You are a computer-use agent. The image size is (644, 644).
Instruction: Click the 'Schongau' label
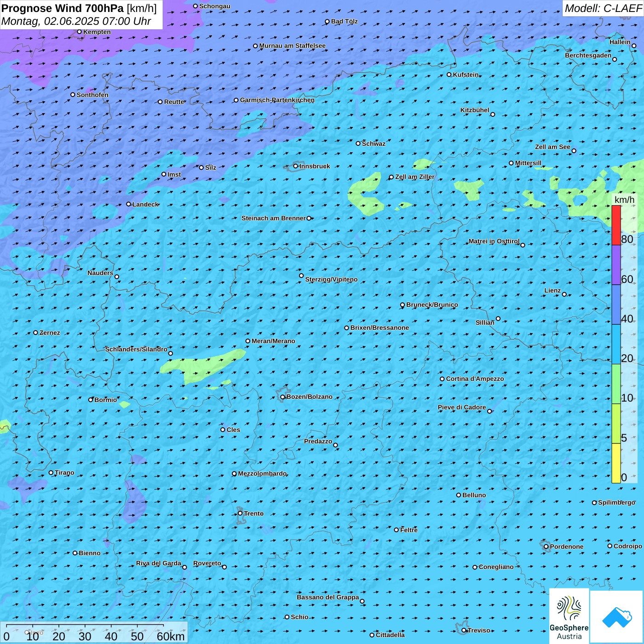215,6
